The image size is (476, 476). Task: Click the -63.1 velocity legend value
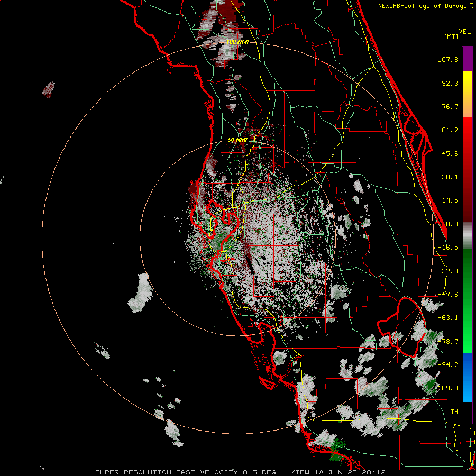[448, 318]
